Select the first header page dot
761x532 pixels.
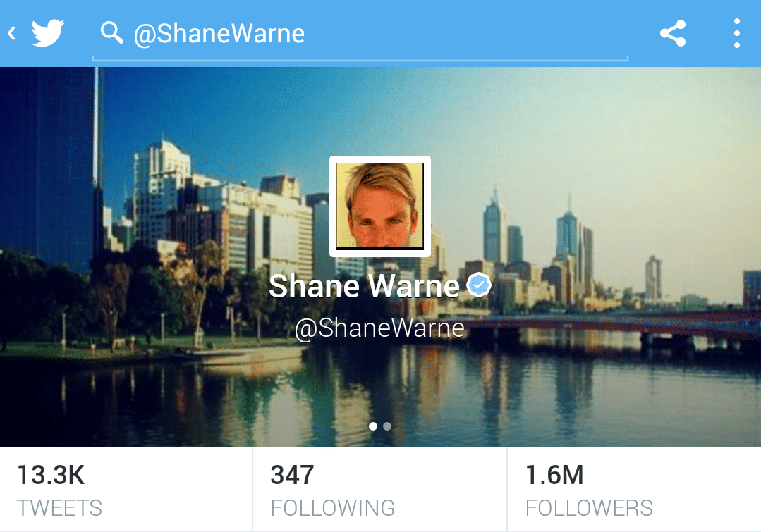[372, 426]
